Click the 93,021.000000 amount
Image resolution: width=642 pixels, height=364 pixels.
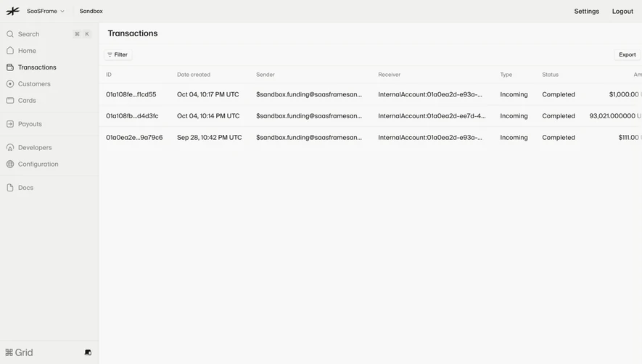[612, 116]
